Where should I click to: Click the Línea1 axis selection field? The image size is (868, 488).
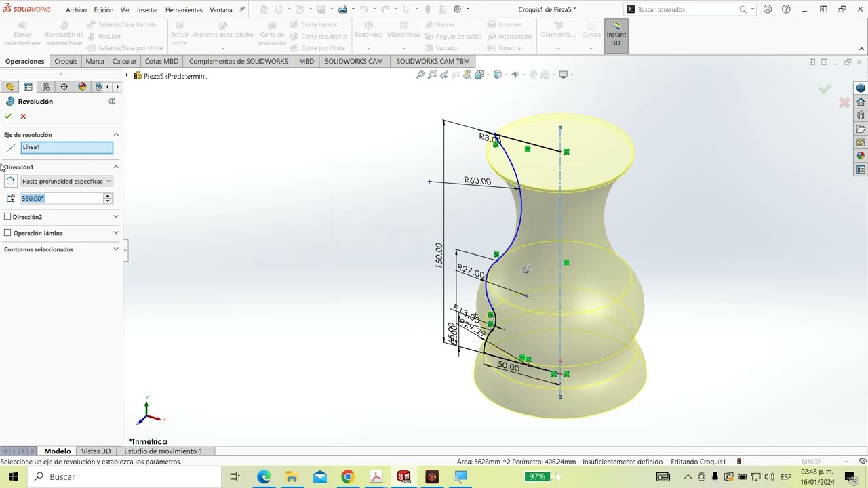coord(66,147)
